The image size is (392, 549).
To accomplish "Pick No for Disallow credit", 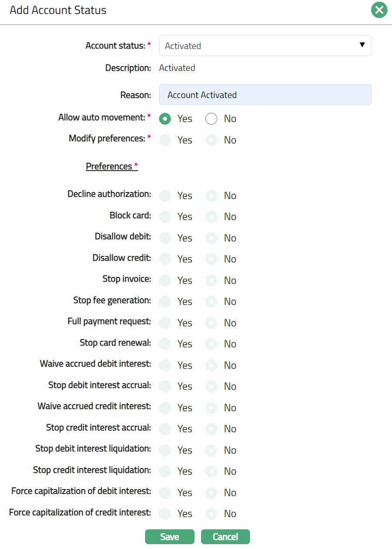I will [212, 259].
